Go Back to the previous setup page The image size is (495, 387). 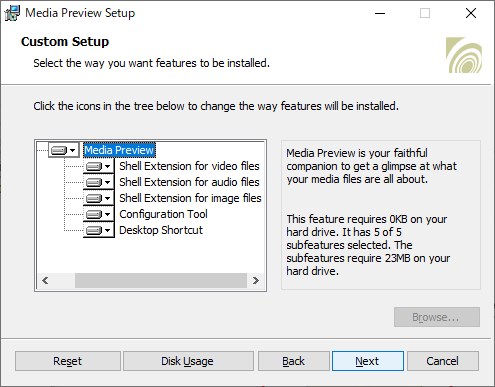click(294, 361)
